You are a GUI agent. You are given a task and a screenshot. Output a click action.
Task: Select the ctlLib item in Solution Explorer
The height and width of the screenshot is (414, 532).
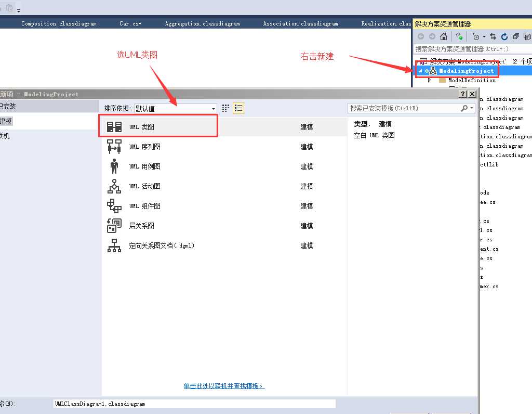pos(489,164)
